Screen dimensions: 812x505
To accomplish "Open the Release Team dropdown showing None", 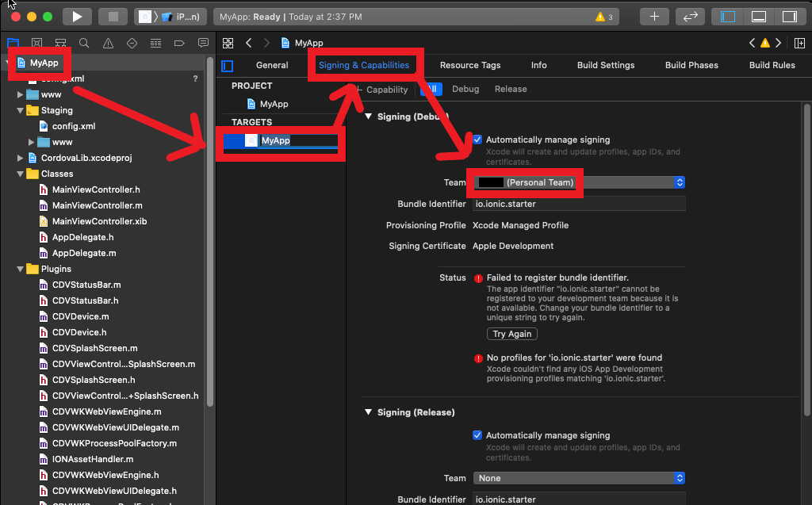I will (579, 478).
